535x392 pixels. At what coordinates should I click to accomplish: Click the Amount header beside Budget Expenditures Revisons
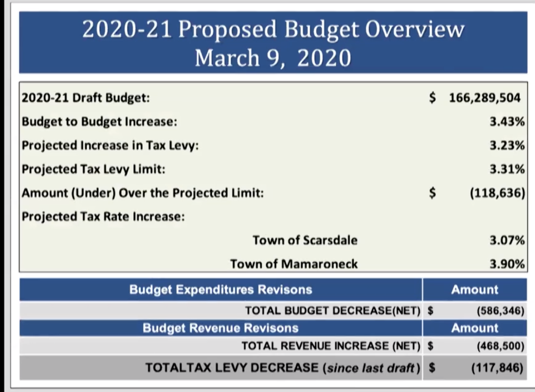[475, 290]
